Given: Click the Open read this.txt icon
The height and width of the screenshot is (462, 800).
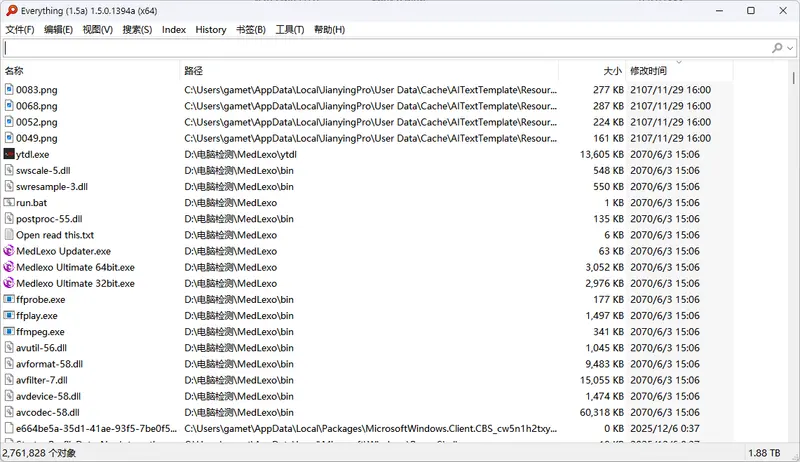Looking at the screenshot, I should click(9, 235).
